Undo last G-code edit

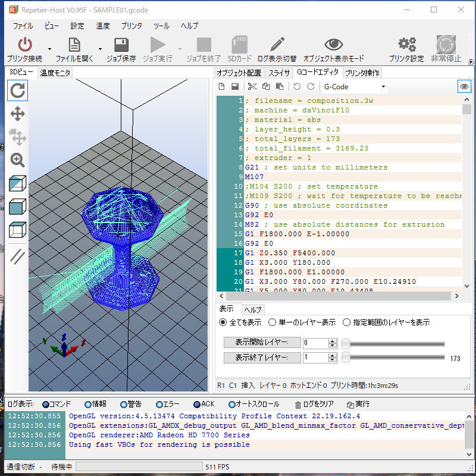(x=297, y=87)
